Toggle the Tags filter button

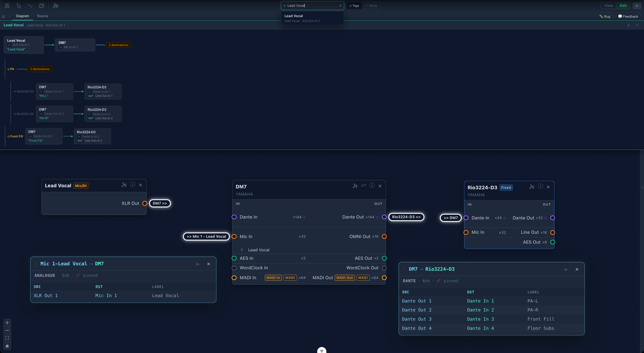[x=354, y=5]
